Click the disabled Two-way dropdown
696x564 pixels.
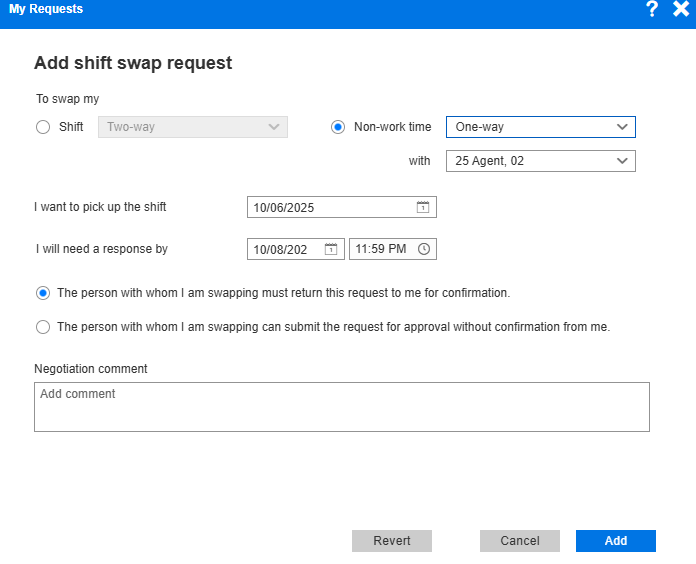click(192, 127)
